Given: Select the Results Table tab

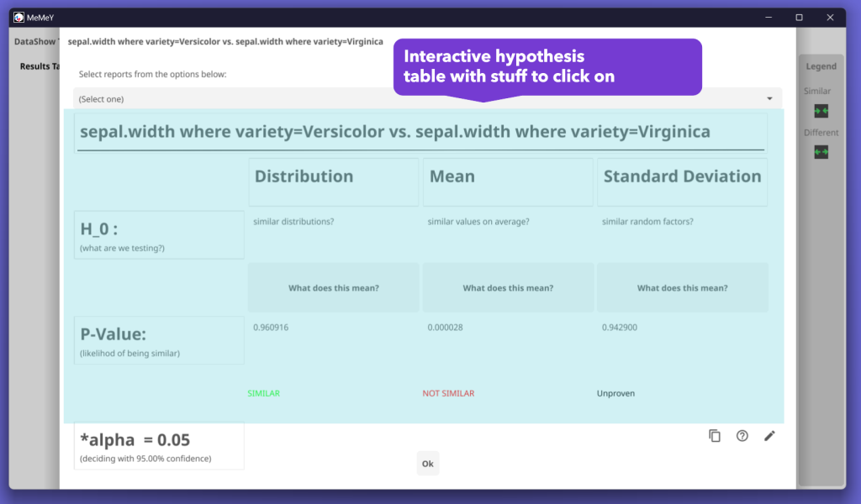Looking at the screenshot, I should 40,66.
